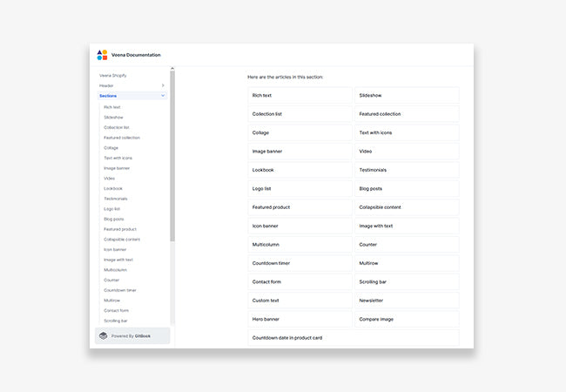566x392 pixels.
Task: Open the Hero banner article card
Action: click(300, 319)
